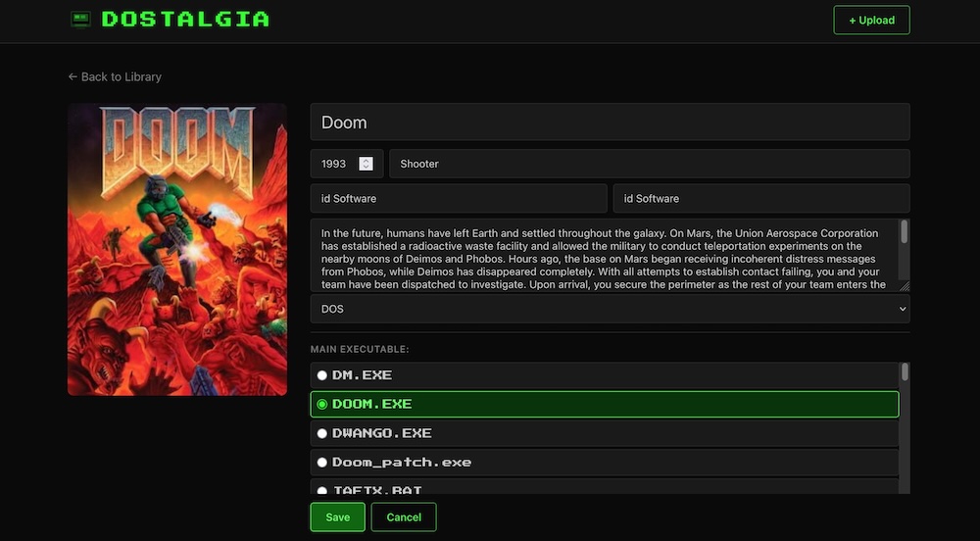Click the Back to Library arrow
This screenshot has width=980, height=541.
[73, 76]
